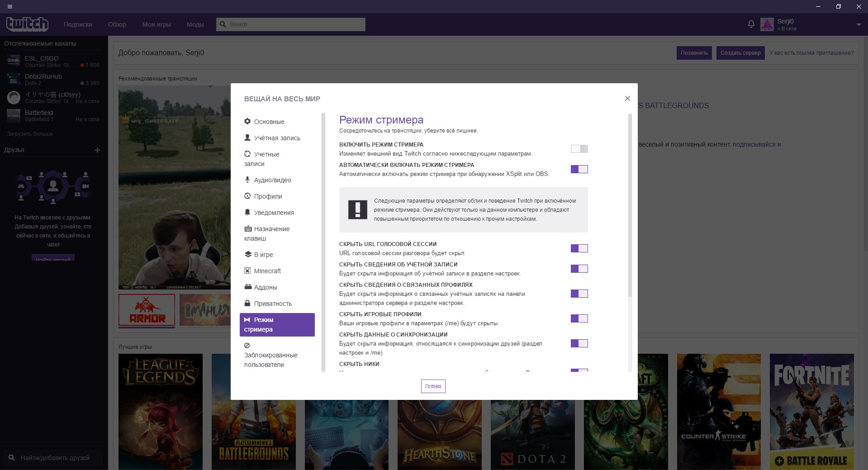Go to Подписки tab in top navigation
Screen dimensions: 868x470
(x=78, y=24)
